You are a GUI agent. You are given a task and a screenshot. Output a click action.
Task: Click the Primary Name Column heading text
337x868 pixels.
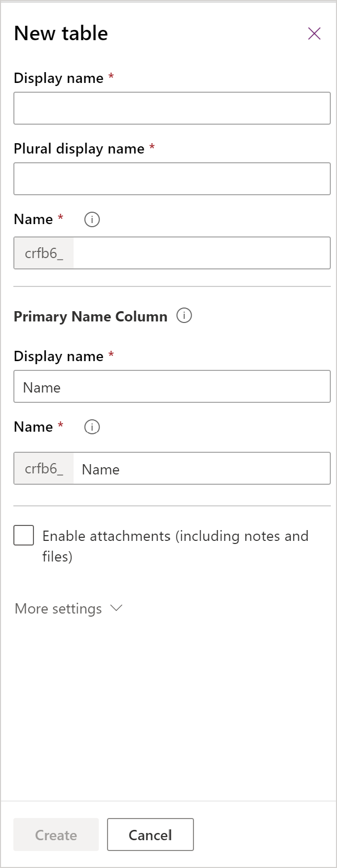pyautogui.click(x=91, y=316)
